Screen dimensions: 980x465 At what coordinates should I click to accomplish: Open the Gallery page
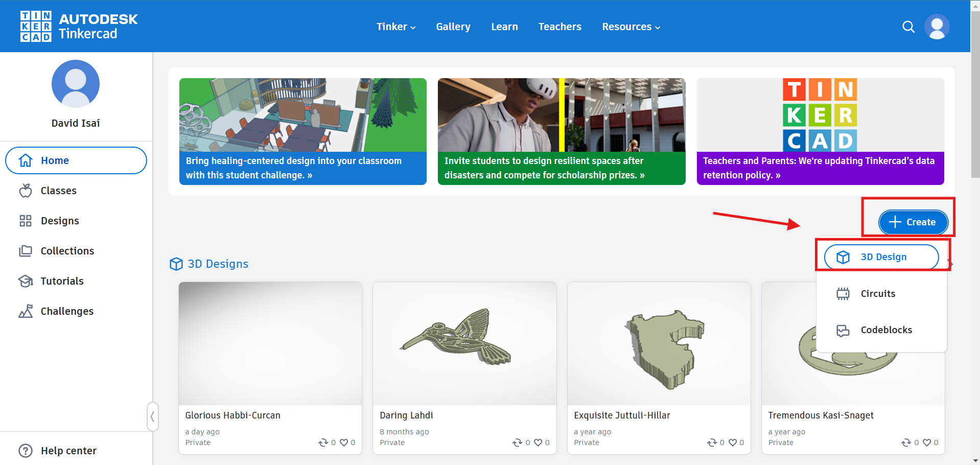pos(453,27)
